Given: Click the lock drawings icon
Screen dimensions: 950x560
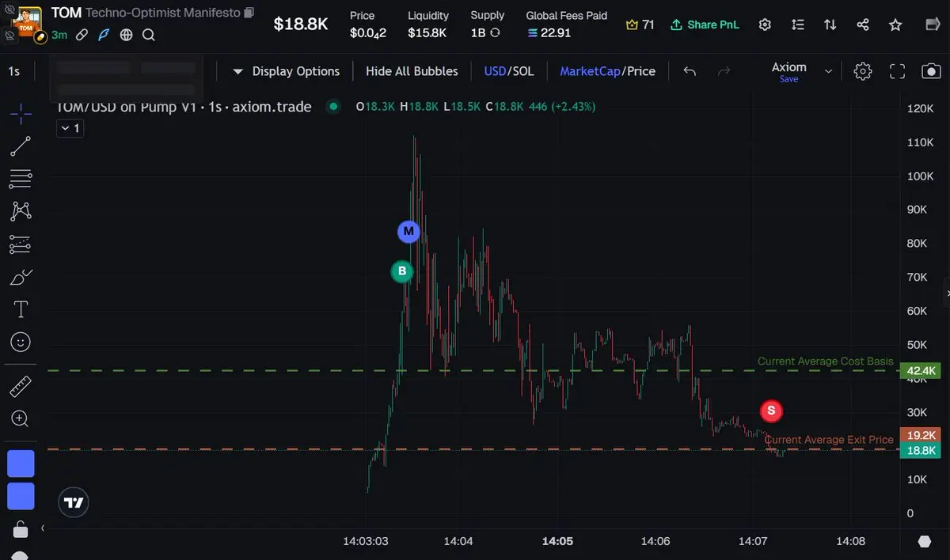Looking at the screenshot, I should (x=21, y=528).
